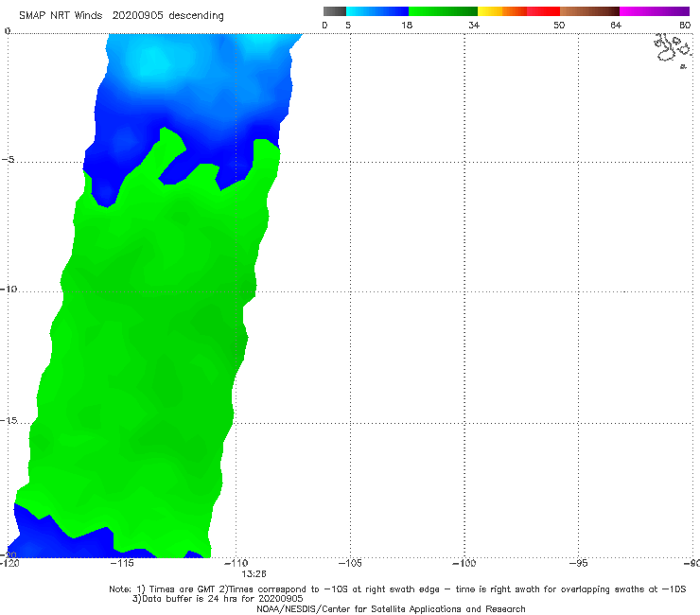Viewport: 700px width, 615px height.
Task: Click the gray segment of the color bar
Action: click(335, 11)
